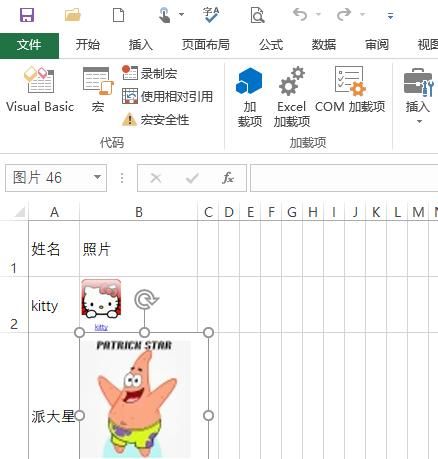Image resolution: width=438 pixels, height=459 pixels.
Task: Select column C header
Action: click(208, 212)
